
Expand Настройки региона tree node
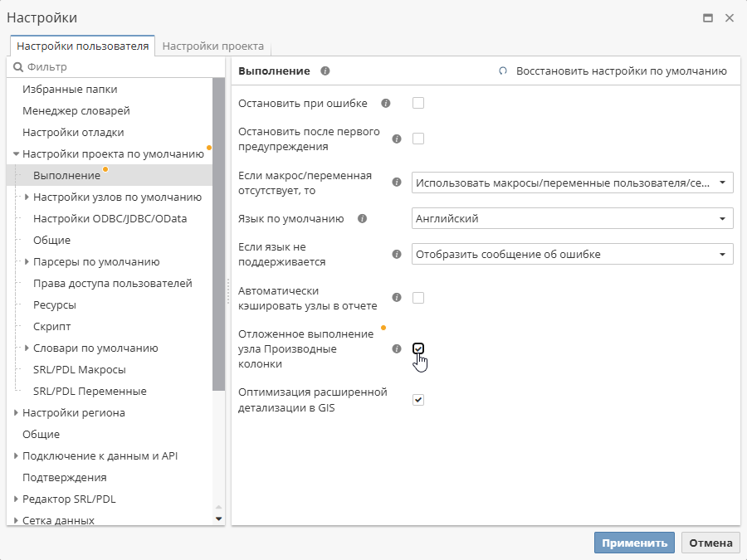16,413
